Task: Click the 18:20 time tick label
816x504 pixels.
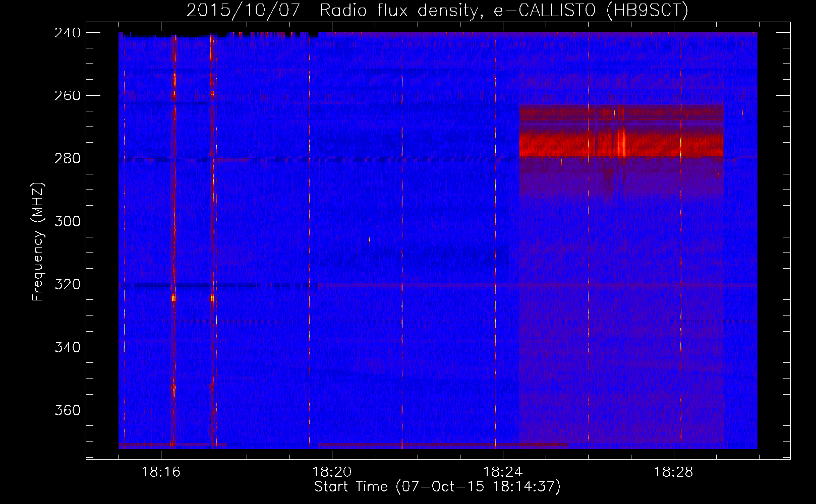Action: pyautogui.click(x=332, y=472)
